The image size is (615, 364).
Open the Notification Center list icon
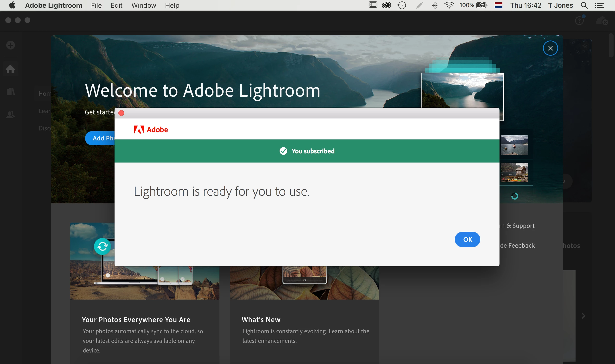click(600, 5)
